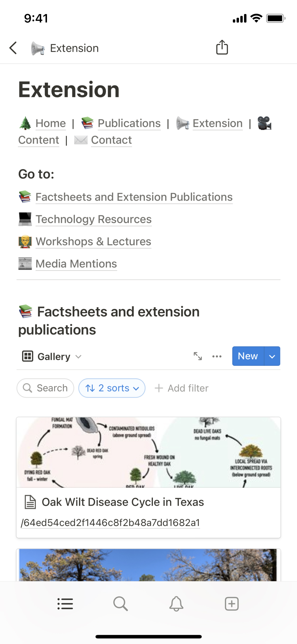Click Add filter
Viewport: 297px width, 644px height.
tap(182, 388)
